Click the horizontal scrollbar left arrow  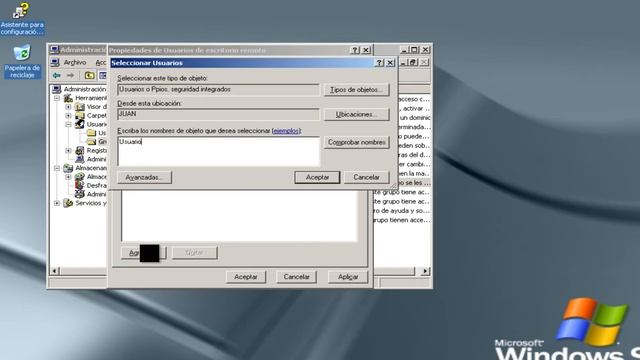coord(55,271)
